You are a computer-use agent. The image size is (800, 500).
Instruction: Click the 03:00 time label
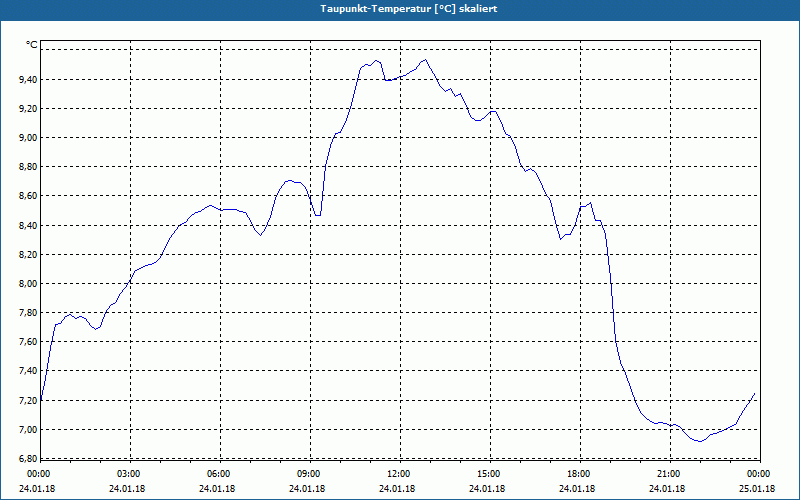(x=129, y=474)
